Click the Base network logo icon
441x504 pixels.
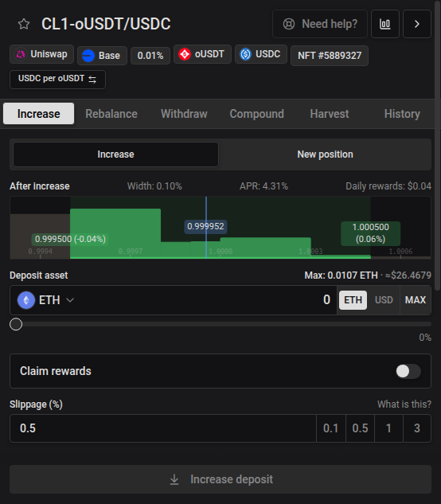point(88,56)
